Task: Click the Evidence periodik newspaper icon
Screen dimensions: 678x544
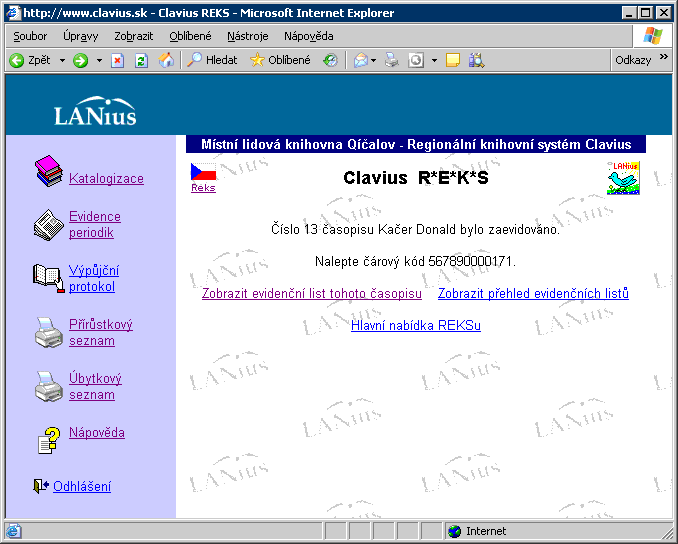Action: tap(49, 225)
